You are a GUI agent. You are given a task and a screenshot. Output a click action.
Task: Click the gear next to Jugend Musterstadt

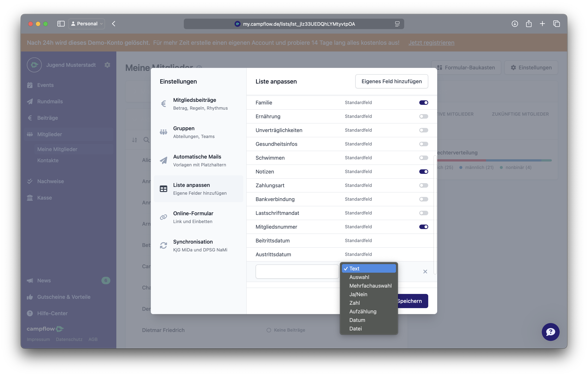coord(107,65)
